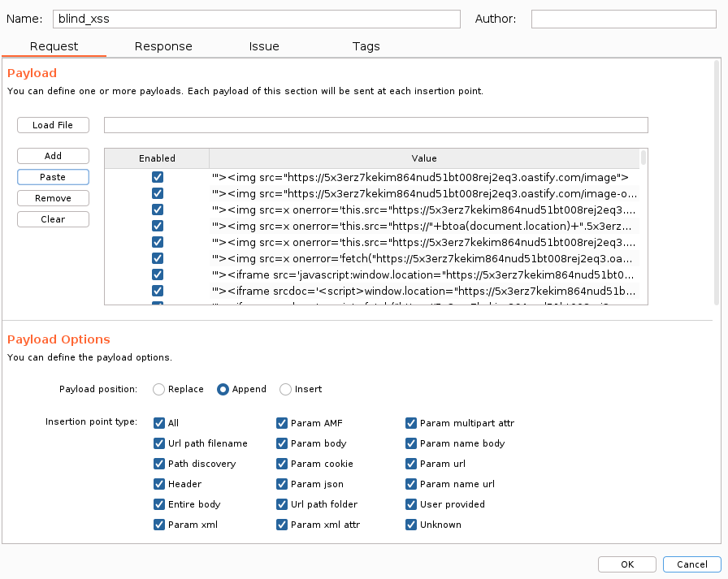Toggle the Header insertion point checkbox
Screen dimensions: 728x579
tap(158, 484)
